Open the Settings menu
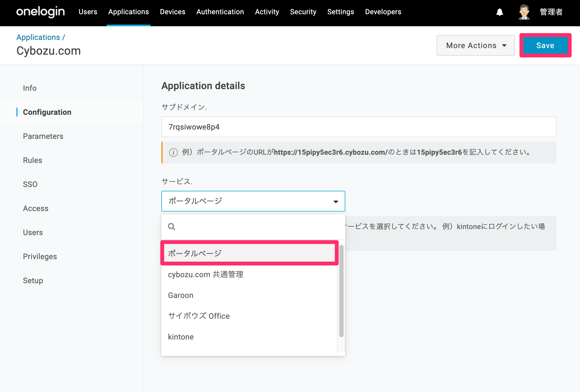 341,12
